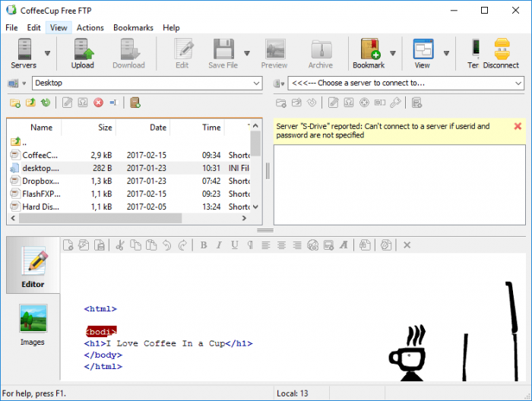
Task: Dismiss the S-Drive error message
Action: pyautogui.click(x=518, y=126)
